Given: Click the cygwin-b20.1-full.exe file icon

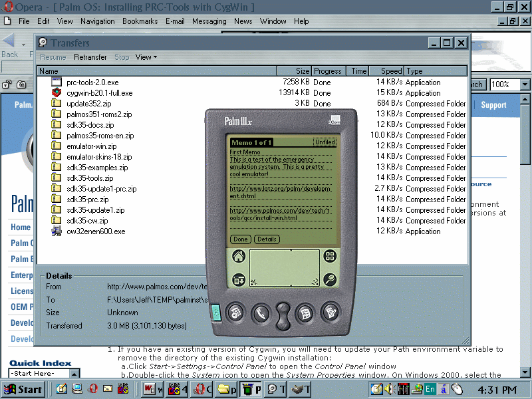Looking at the screenshot, I should point(57,92).
